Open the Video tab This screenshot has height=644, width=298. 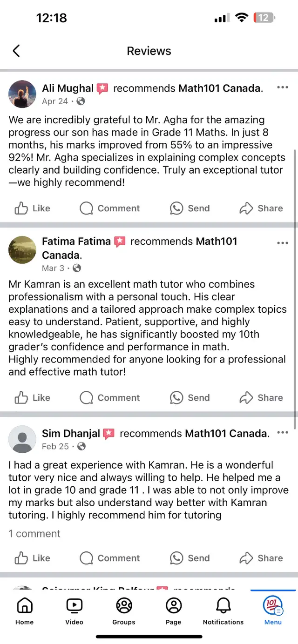pos(74,610)
